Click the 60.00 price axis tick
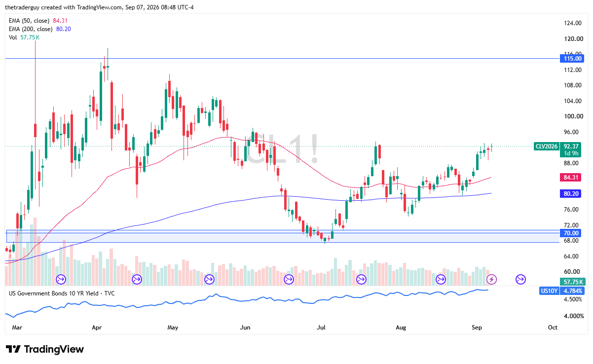This screenshot has height=364, width=593. pyautogui.click(x=572, y=272)
